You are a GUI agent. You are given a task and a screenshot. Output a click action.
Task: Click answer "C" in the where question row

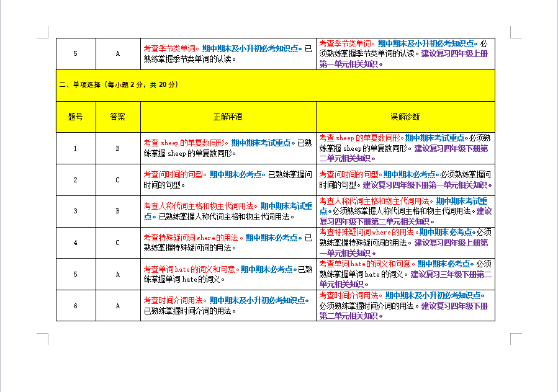(x=117, y=243)
